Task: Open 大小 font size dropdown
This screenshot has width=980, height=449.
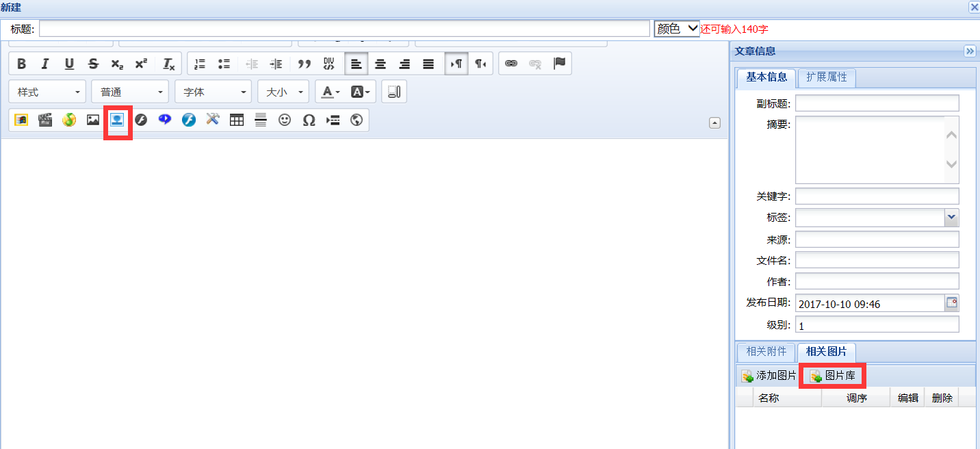Action: click(283, 92)
